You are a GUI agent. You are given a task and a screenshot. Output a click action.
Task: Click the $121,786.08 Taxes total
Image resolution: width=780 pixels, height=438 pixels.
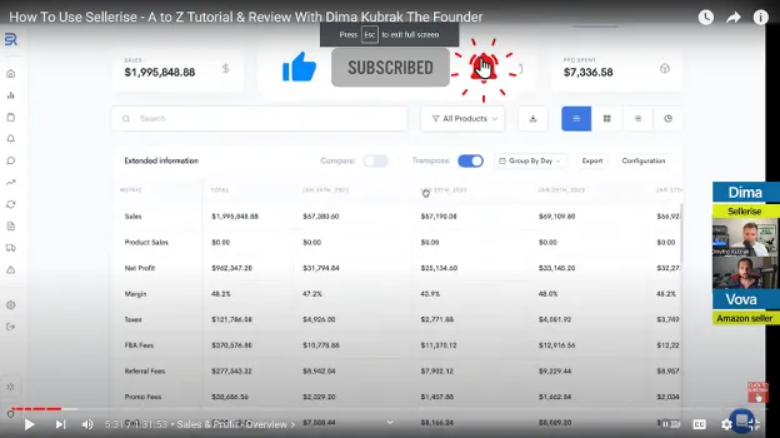pyautogui.click(x=232, y=320)
